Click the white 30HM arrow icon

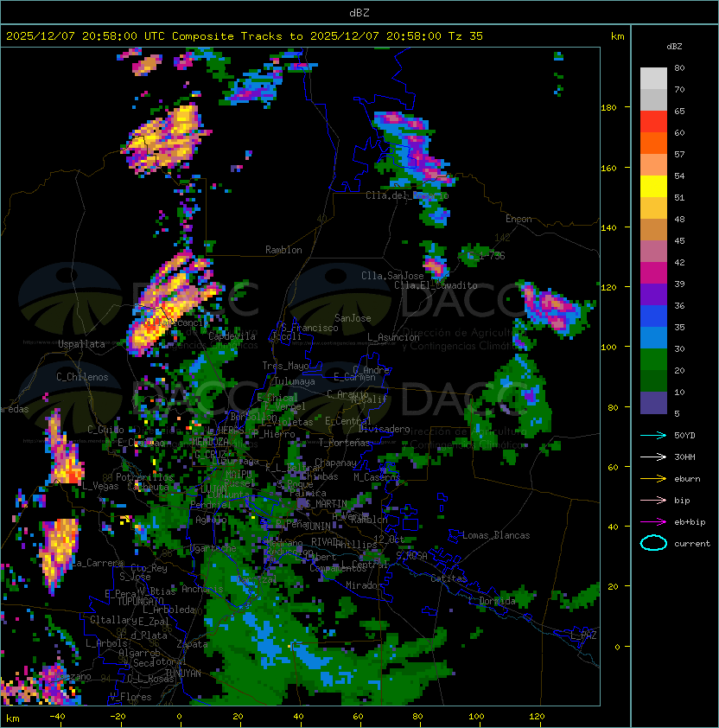(653, 457)
